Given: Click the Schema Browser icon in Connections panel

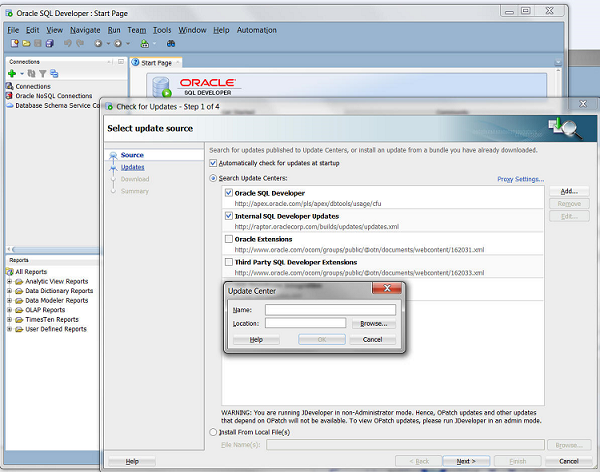Looking at the screenshot, I should 54,73.
